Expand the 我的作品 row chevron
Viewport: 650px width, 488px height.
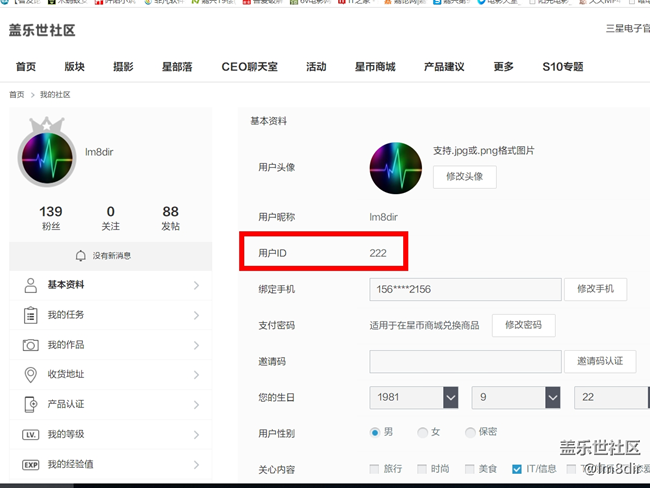(196, 345)
